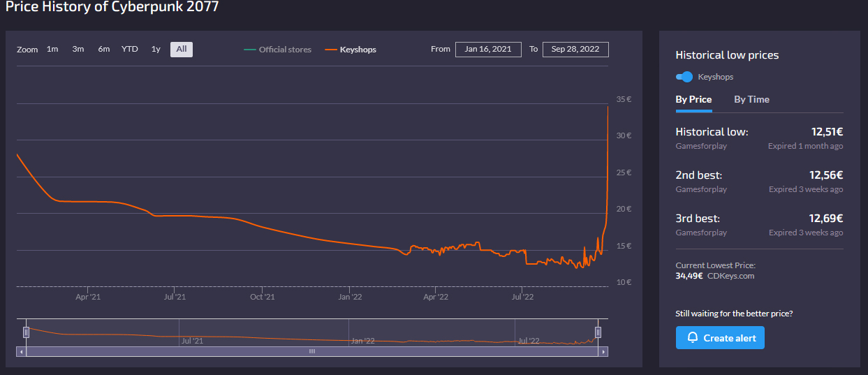Screen dimensions: 868x375
Task: Toggle the Official stores legend series
Action: point(278,50)
